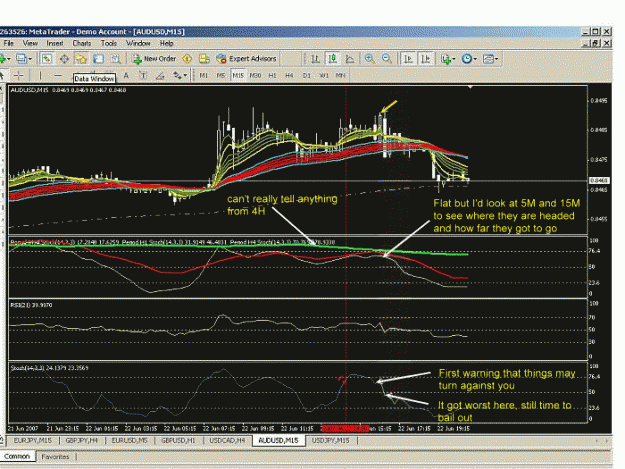Expand the Profiles dropdown arrow
625x469 pixels.
coord(30,59)
